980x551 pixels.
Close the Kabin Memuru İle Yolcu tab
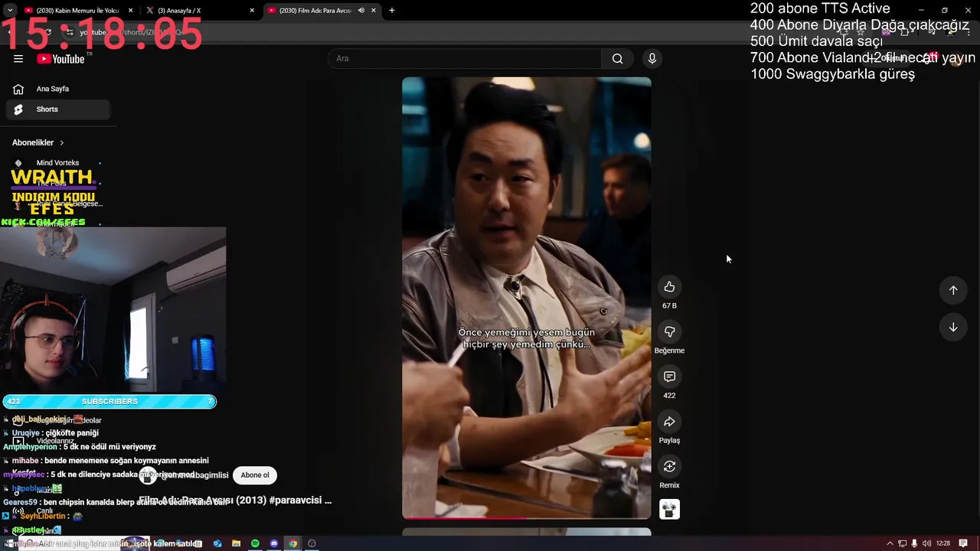click(131, 11)
